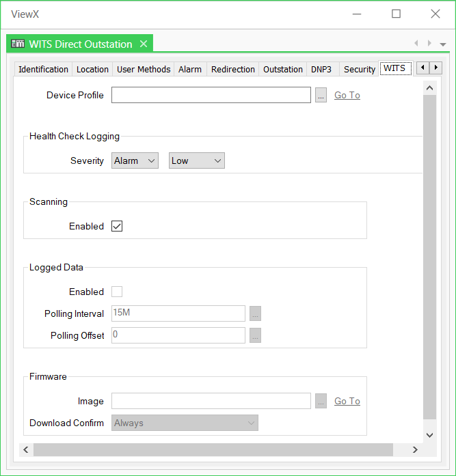Viewport: 456px width, 476px height.
Task: Disable the Scanning Enabled checkbox
Action: 117,226
